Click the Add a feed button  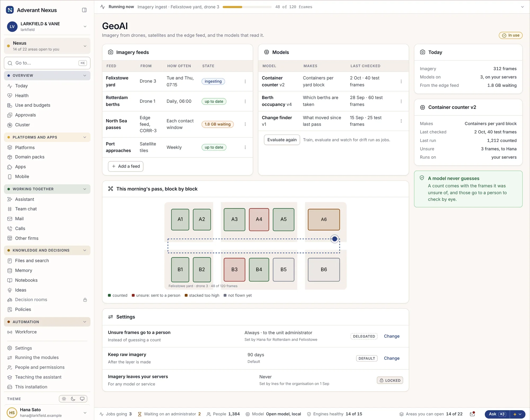coord(126,166)
